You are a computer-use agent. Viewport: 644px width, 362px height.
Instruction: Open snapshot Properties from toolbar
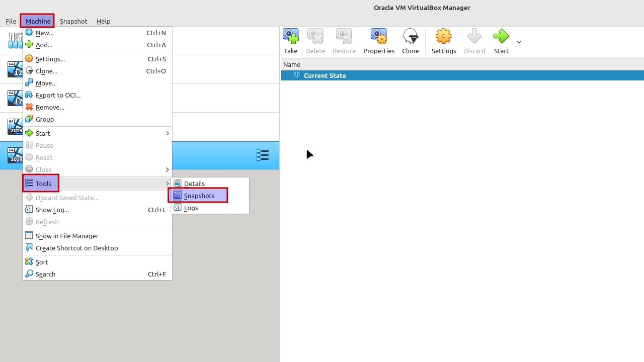coord(379,41)
